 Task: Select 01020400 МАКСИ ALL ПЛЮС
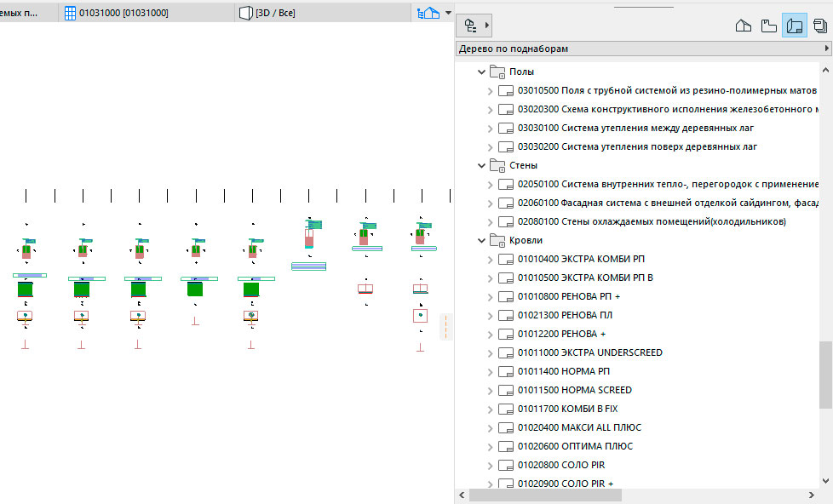point(579,427)
